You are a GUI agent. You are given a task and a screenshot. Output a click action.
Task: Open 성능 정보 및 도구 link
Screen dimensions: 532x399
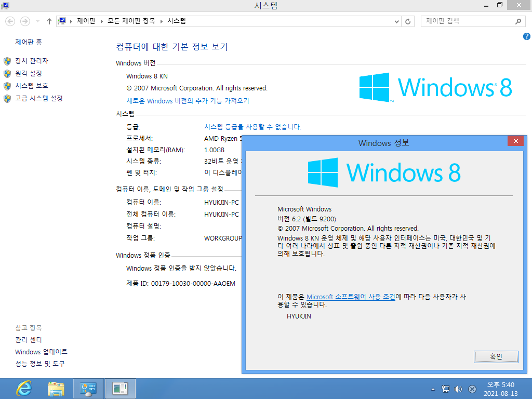tap(40, 364)
